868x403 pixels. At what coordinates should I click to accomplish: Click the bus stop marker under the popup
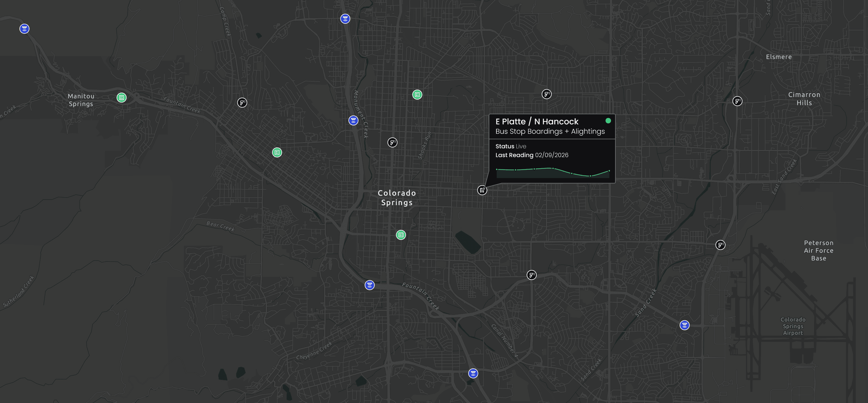pos(482,190)
